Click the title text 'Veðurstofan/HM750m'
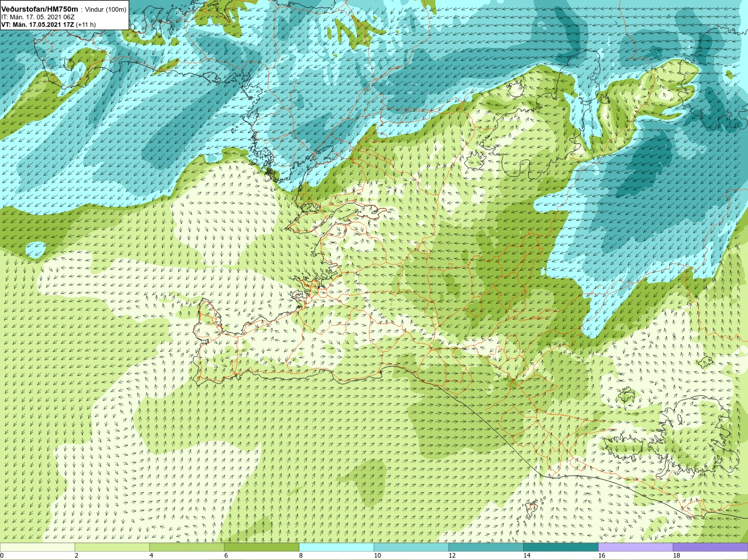The height and width of the screenshot is (560, 748). click(x=40, y=9)
